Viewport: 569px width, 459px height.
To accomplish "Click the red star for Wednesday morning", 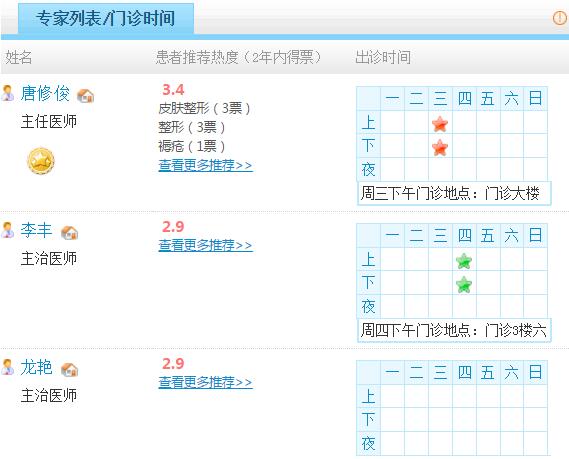I will [440, 124].
